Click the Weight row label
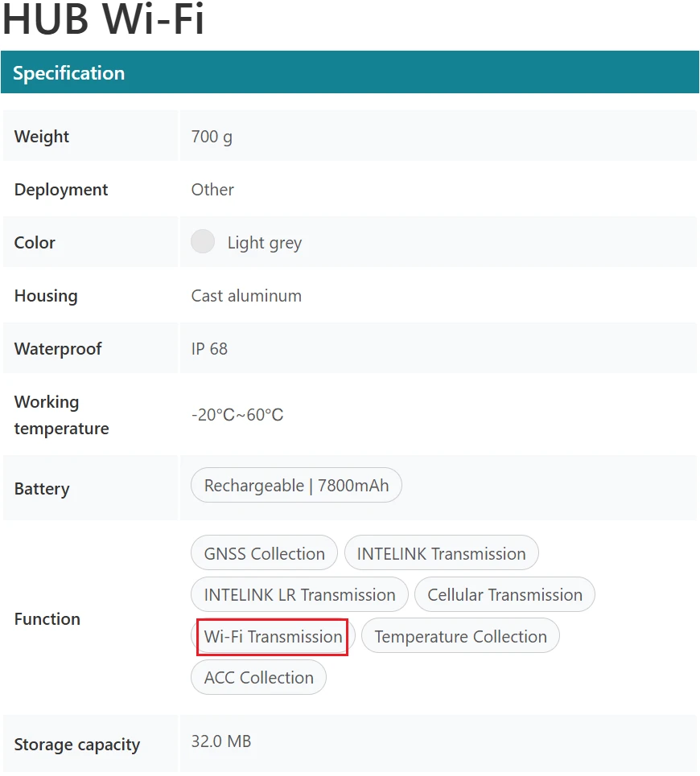Image resolution: width=700 pixels, height=776 pixels. (x=42, y=137)
